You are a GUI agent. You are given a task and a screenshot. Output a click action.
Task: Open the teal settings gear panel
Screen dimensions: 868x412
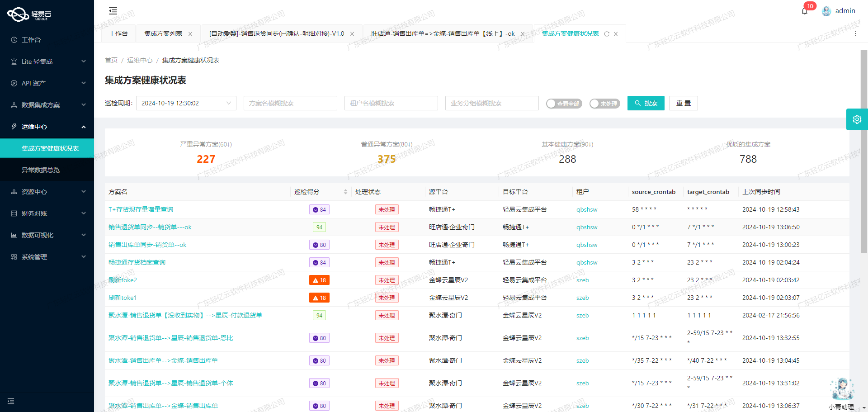tap(857, 119)
